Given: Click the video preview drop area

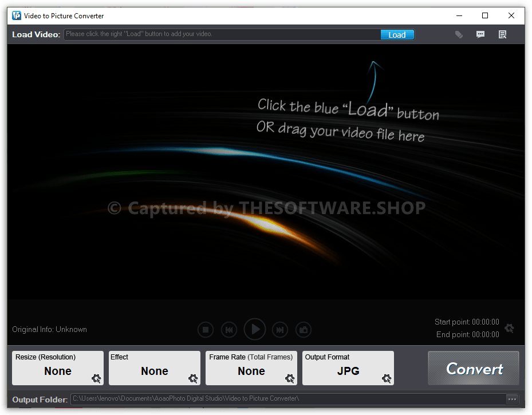Looking at the screenshot, I should pos(266,172).
